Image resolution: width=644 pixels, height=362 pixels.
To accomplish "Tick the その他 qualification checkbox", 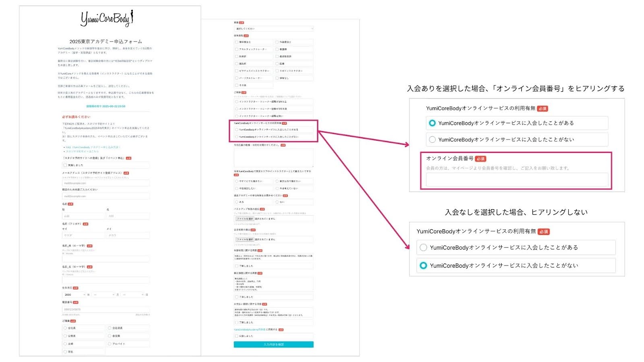I will coord(237,85).
